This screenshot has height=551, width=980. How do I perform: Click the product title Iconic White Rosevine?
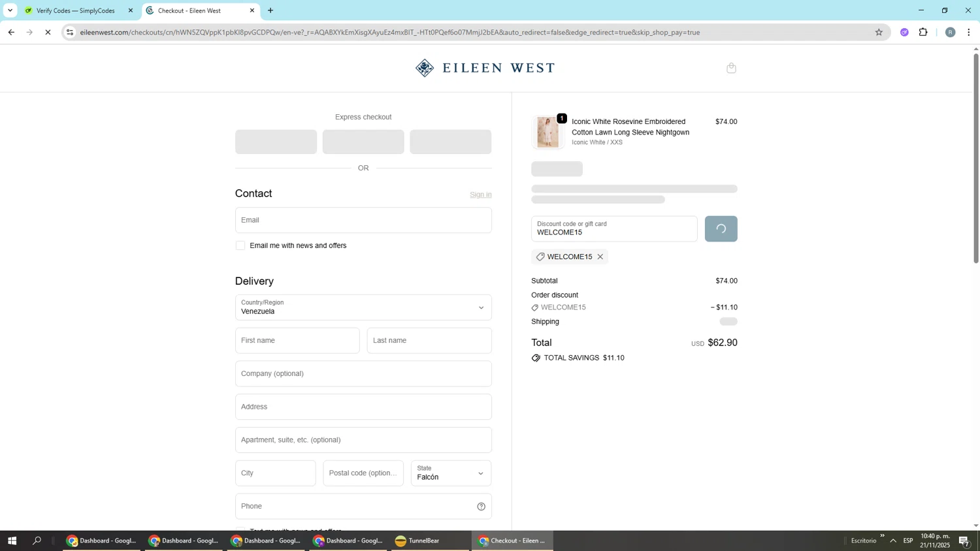[630, 127]
